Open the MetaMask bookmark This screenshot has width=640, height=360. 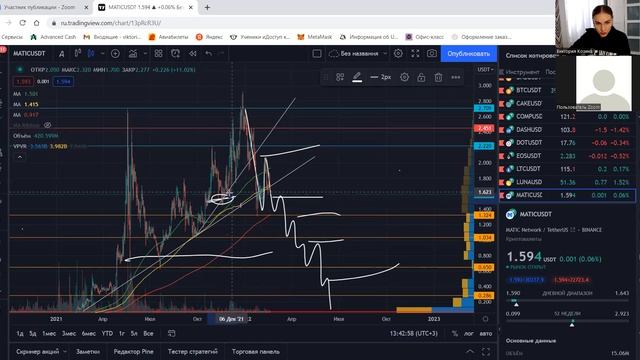click(x=315, y=37)
